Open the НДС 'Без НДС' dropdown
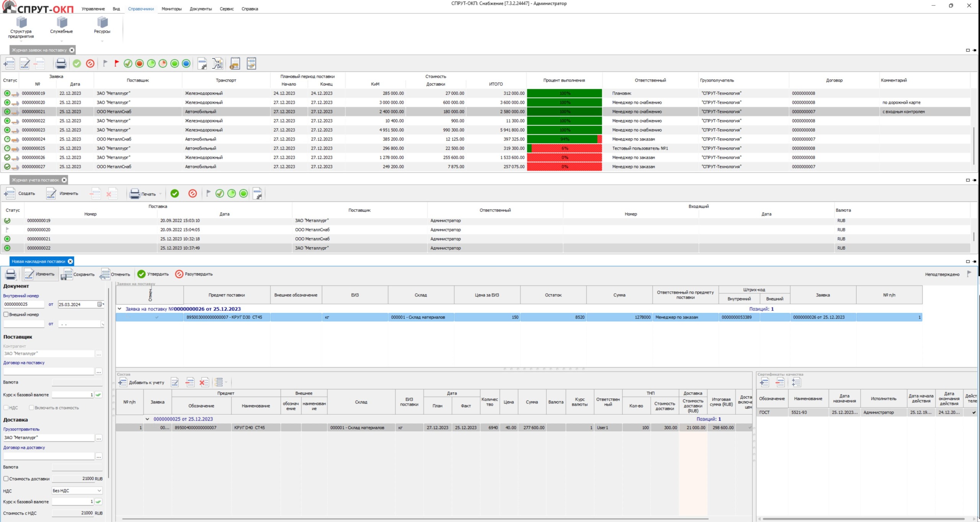The height and width of the screenshot is (522, 980). coord(99,491)
